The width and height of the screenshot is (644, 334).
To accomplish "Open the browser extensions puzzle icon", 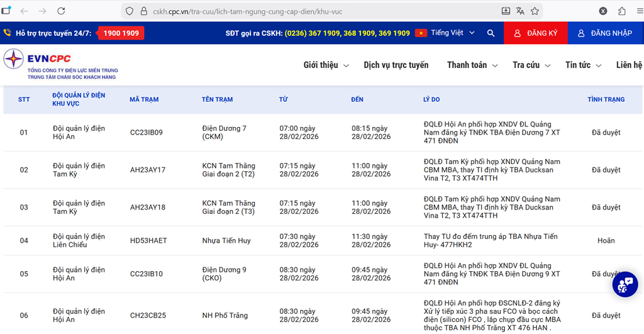I will (622, 11).
